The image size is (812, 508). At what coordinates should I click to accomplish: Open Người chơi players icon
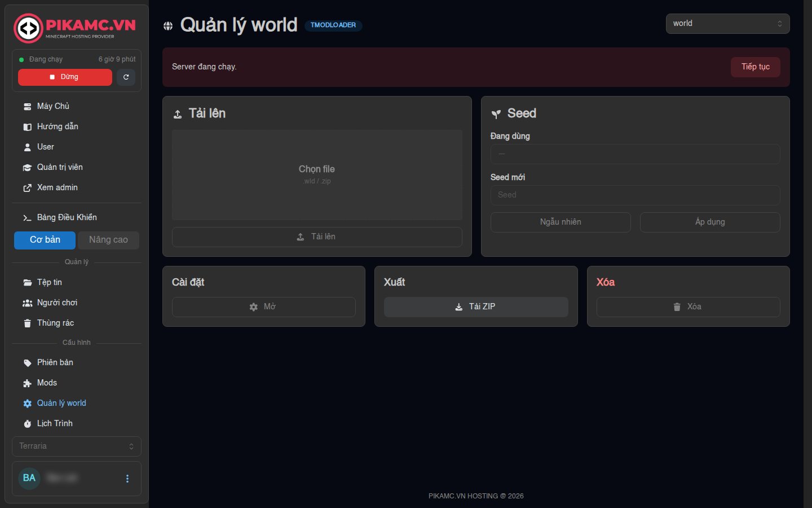[27, 303]
